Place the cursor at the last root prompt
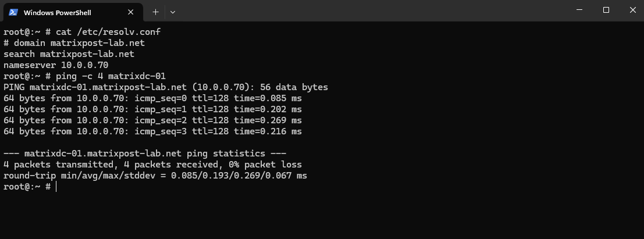This screenshot has height=239, width=644. 56,187
